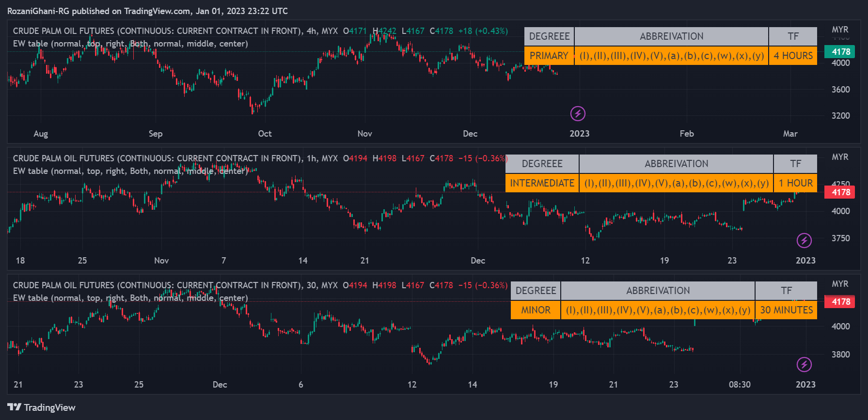Image resolution: width=868 pixels, height=420 pixels.
Task: Click the abbreviation list in the INTERMEDIATE row
Action: pyautogui.click(x=676, y=183)
